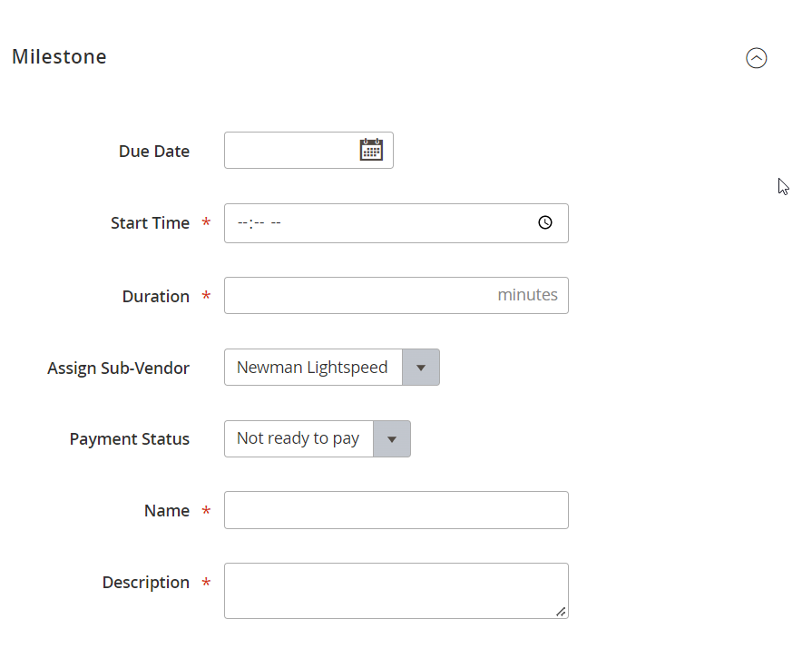The width and height of the screenshot is (812, 668).
Task: Click the Description textarea resize handle
Action: point(561,612)
